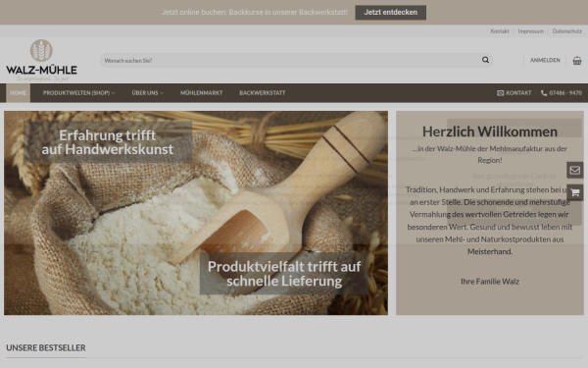Click 'Erfahrung trifft auf Handwerkskunst' caption

click(108, 142)
